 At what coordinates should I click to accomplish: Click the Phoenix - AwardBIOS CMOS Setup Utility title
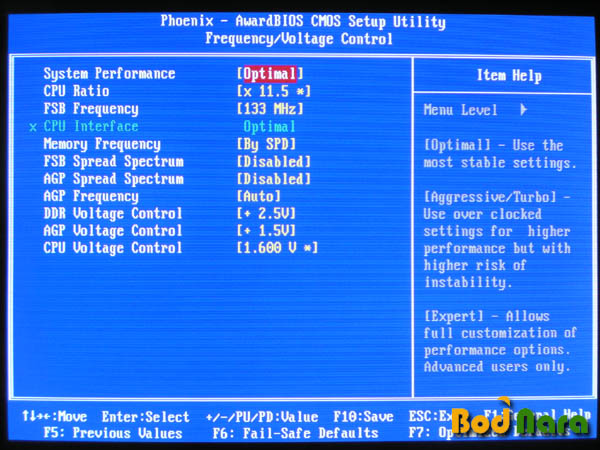(303, 21)
